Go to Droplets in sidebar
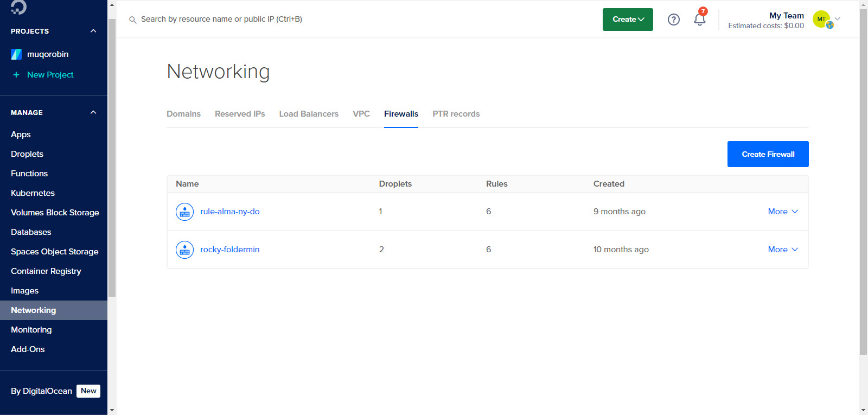Image resolution: width=868 pixels, height=415 pixels. point(27,154)
